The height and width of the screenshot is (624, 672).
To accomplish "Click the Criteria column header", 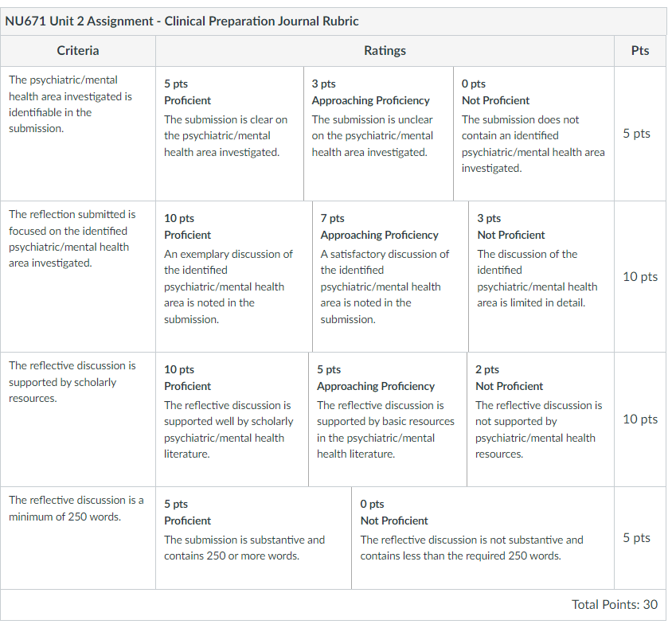I will pyautogui.click(x=77, y=50).
